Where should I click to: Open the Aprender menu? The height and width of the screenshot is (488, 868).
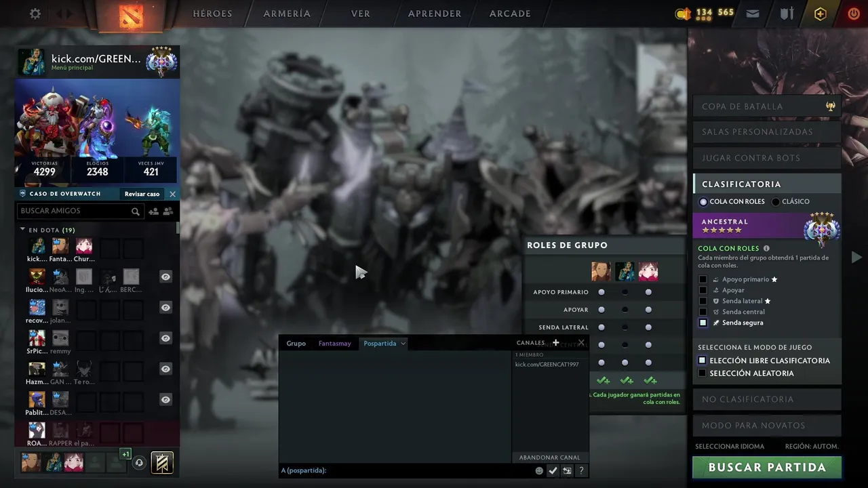[x=435, y=14]
